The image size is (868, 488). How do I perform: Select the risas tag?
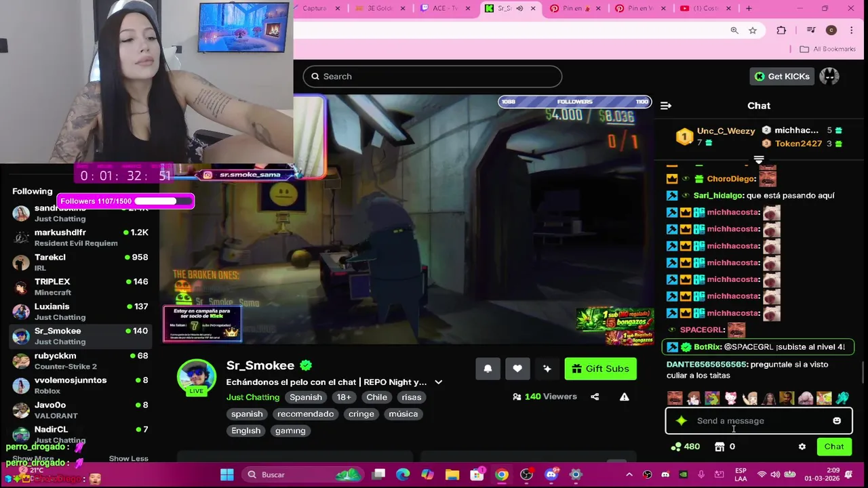411,397
